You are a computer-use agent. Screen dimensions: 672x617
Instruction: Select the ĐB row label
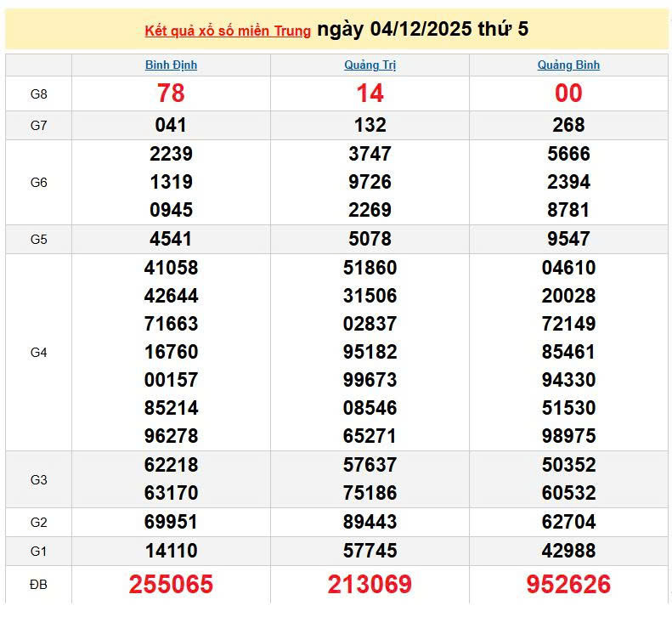pos(38,585)
